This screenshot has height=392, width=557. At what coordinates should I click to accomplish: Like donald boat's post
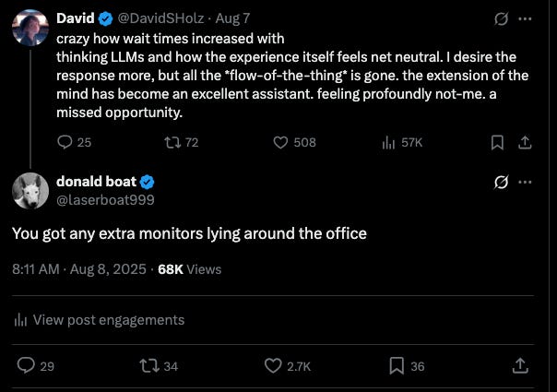[x=273, y=366]
